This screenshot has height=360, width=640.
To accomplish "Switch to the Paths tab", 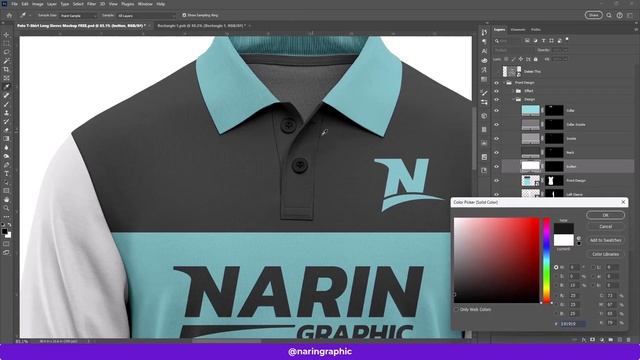I will click(x=536, y=30).
